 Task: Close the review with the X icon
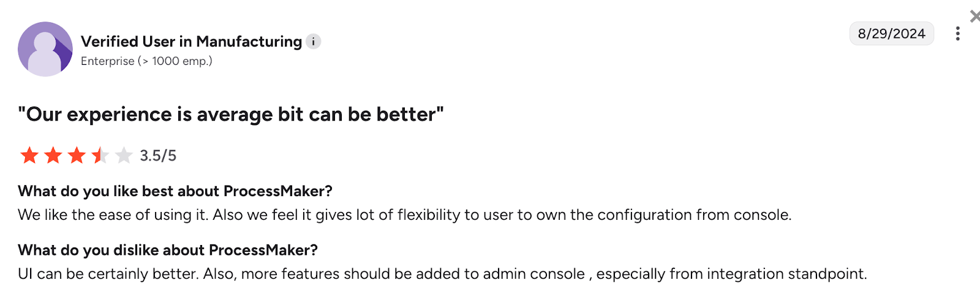coord(974,17)
